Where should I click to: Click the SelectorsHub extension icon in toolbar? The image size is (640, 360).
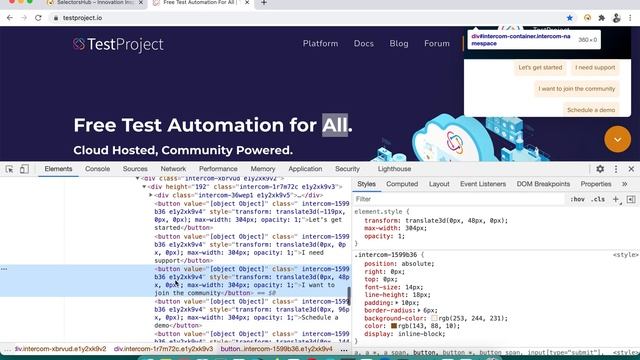tap(587, 18)
